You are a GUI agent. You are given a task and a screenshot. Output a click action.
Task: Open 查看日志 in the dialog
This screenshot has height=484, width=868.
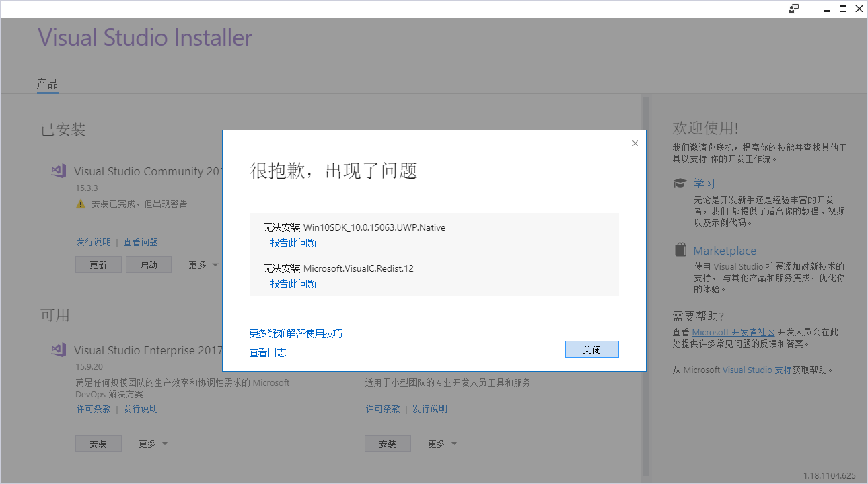267,352
